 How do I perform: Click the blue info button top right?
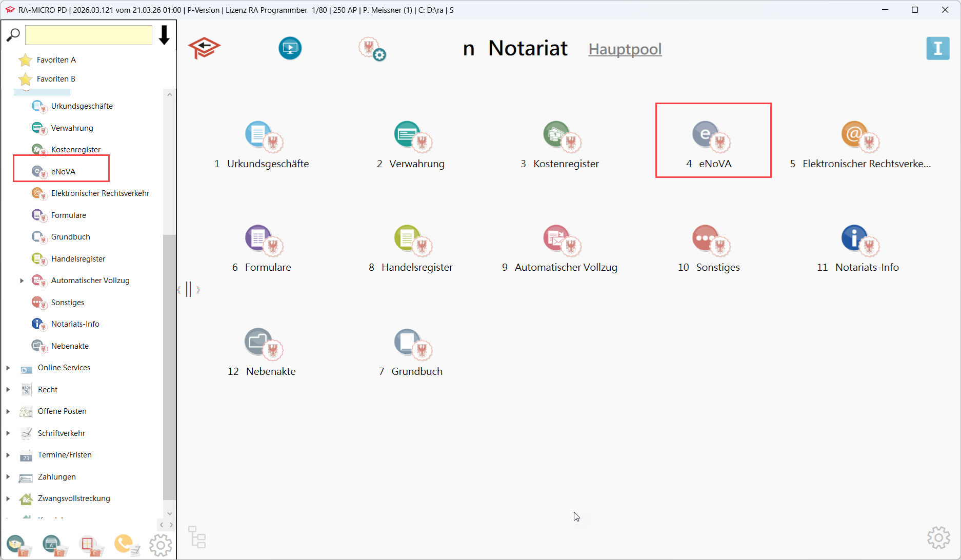937,49
